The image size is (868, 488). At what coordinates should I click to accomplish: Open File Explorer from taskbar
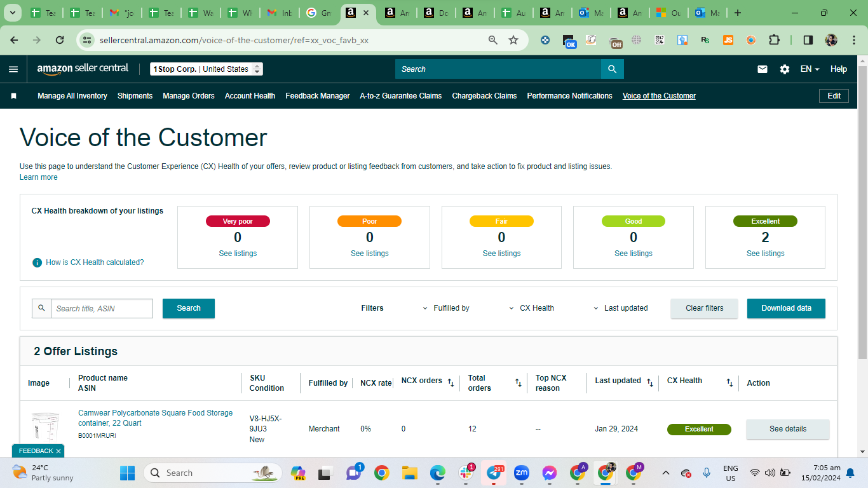coord(409,473)
